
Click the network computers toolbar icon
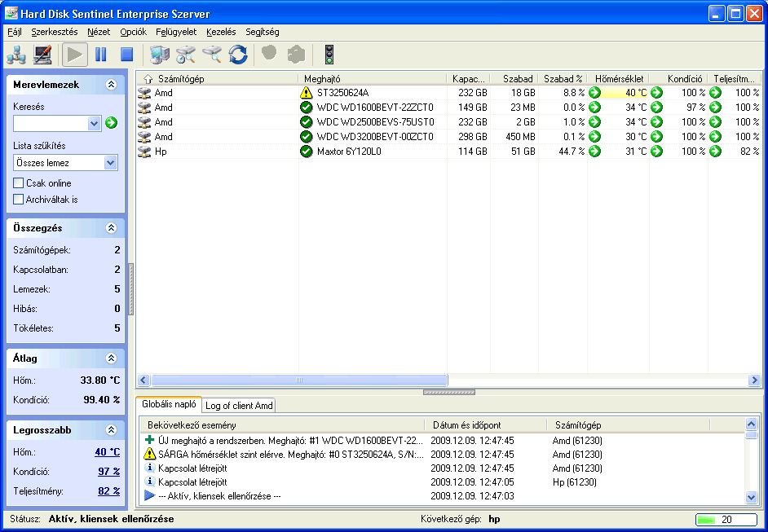16,55
